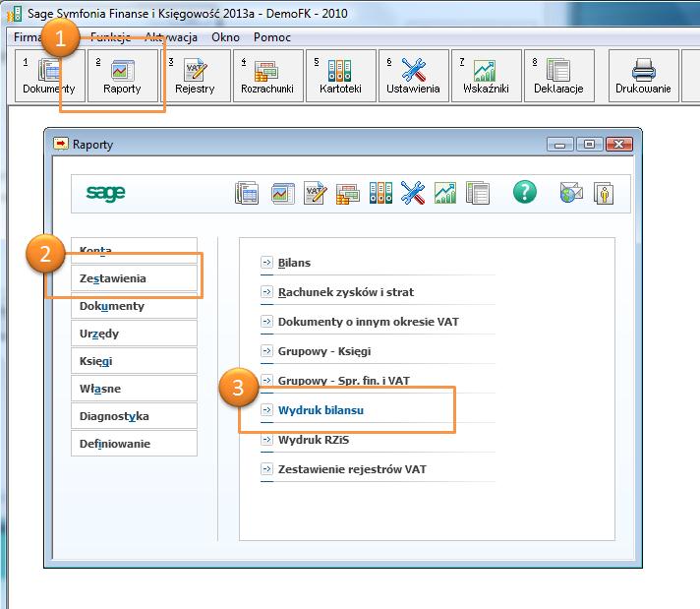
Task: Click the Sage Symfonia application title icon
Action: (15, 14)
